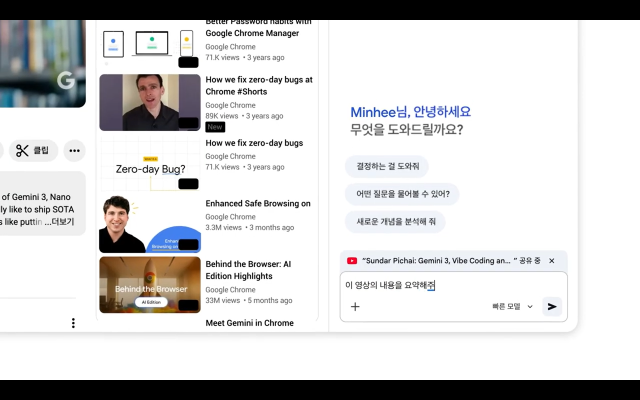Open the Zero-day Bug? video thumbnail
This screenshot has width=640, height=400.
click(150, 164)
